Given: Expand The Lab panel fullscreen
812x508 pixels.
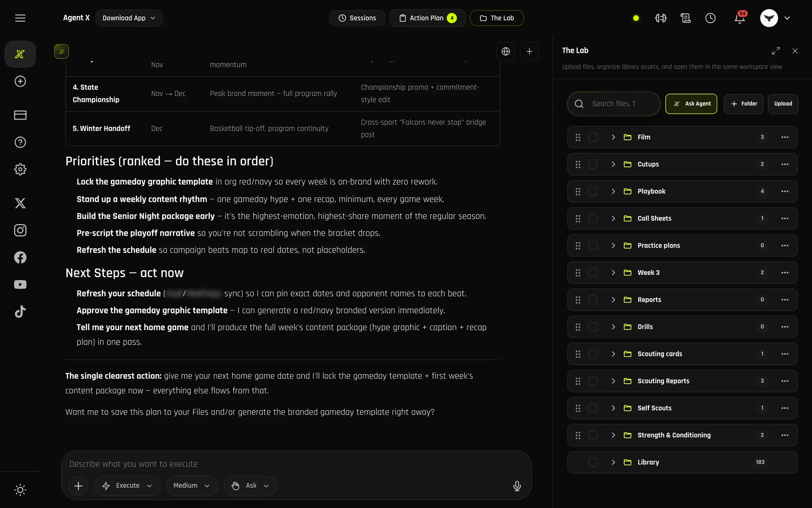Looking at the screenshot, I should [776, 51].
